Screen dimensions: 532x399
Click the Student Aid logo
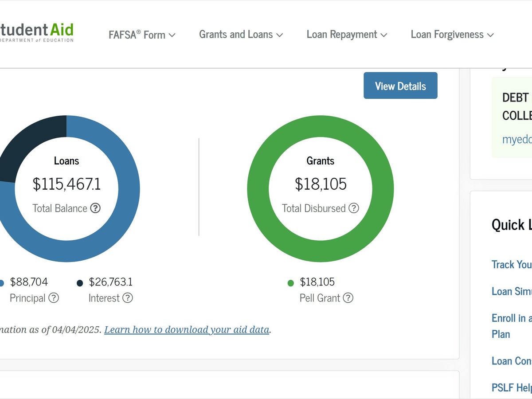pos(37,32)
